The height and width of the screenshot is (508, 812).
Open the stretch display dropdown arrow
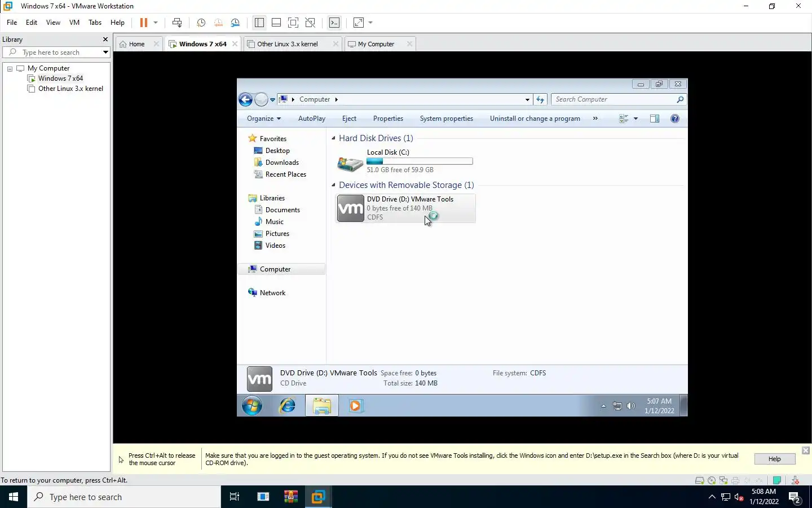(x=370, y=23)
